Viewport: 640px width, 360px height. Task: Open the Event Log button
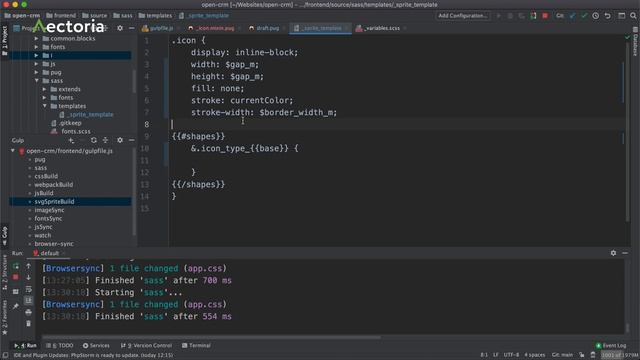click(611, 346)
